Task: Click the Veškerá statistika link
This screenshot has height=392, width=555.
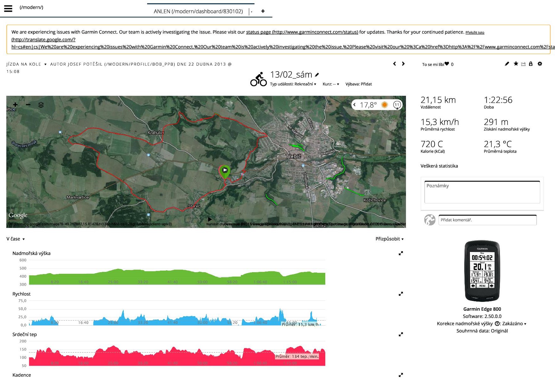Action: [x=439, y=166]
